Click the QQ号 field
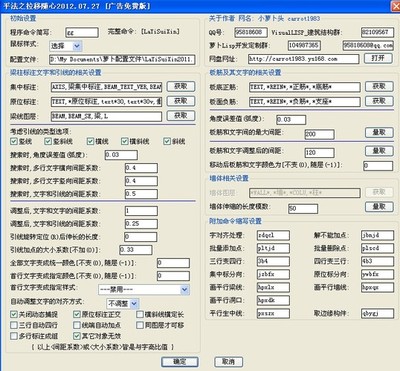 [251, 32]
